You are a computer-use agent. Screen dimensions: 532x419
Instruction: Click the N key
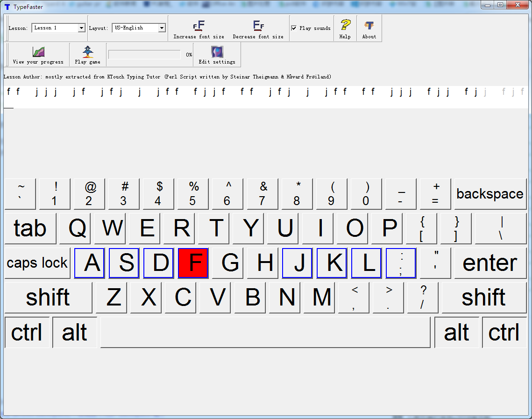click(x=284, y=298)
